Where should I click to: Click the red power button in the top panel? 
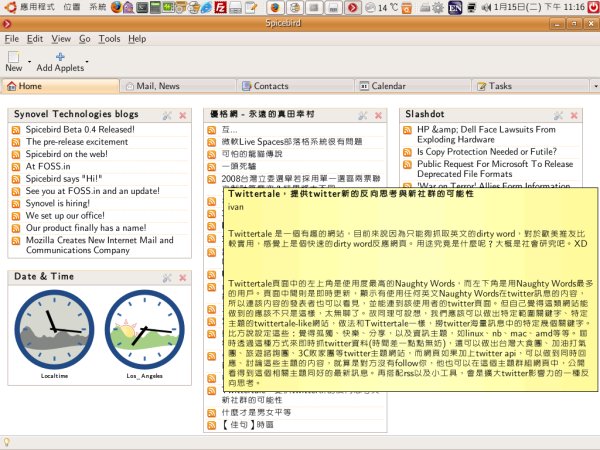coord(594,7)
